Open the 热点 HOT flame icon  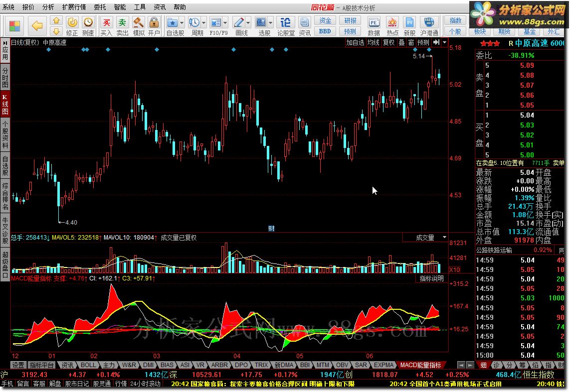[x=392, y=26]
